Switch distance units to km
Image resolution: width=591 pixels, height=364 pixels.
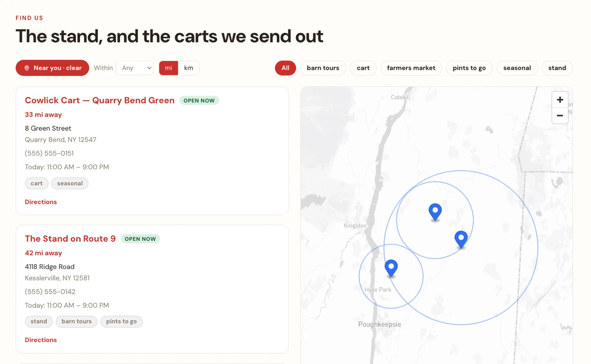tap(189, 68)
